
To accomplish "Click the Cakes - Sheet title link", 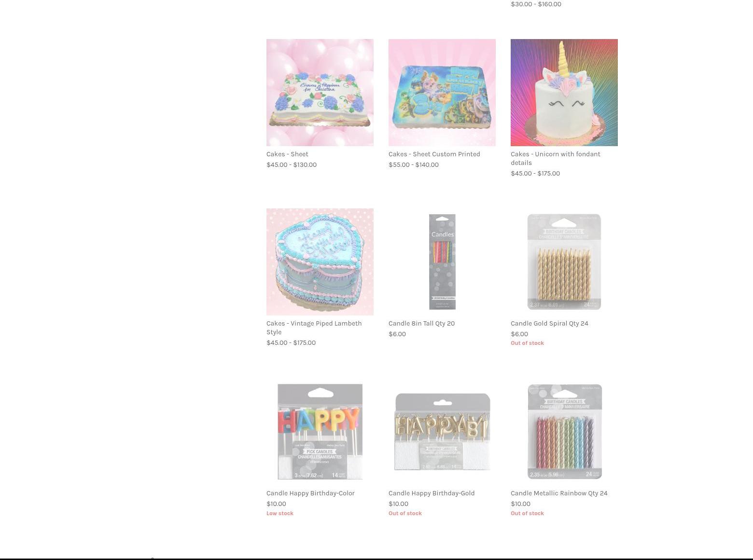I will click(287, 154).
